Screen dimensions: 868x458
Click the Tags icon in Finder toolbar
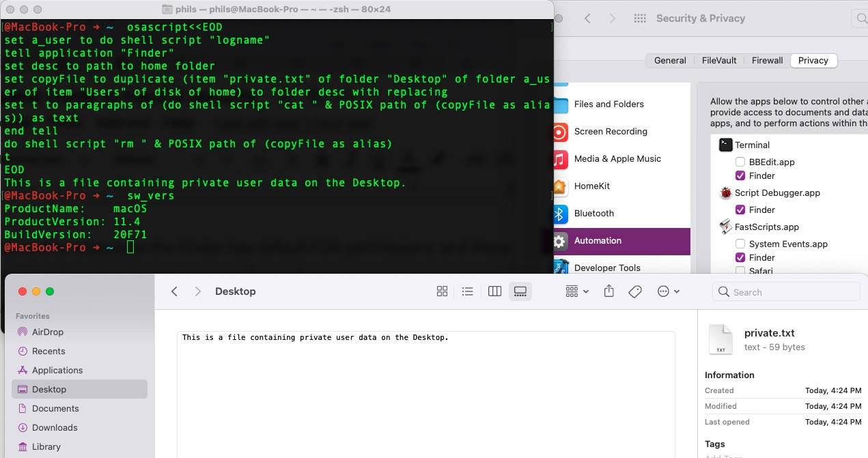coord(635,291)
